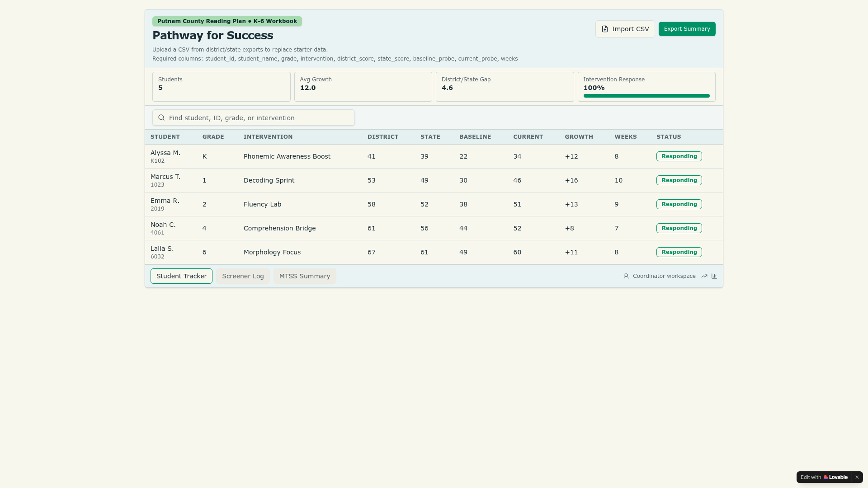Click the magnifier icon in search box
This screenshot has height=488, width=868.
[161, 117]
